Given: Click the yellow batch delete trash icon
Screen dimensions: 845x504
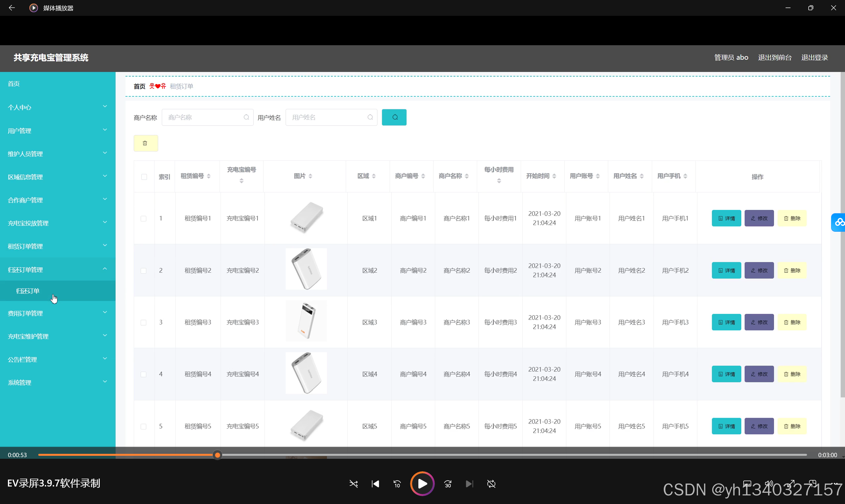Looking at the screenshot, I should pyautogui.click(x=145, y=143).
